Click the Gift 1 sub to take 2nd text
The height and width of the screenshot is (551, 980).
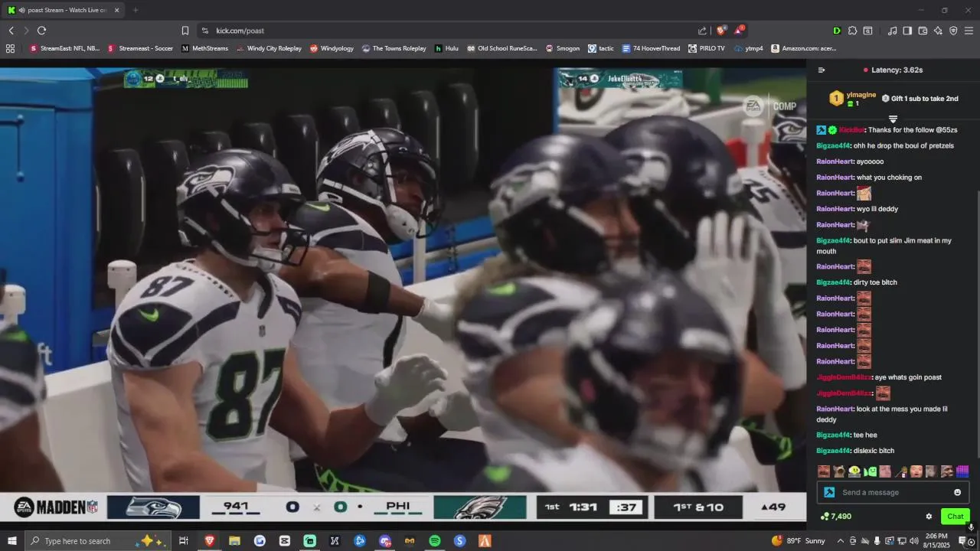924,99
